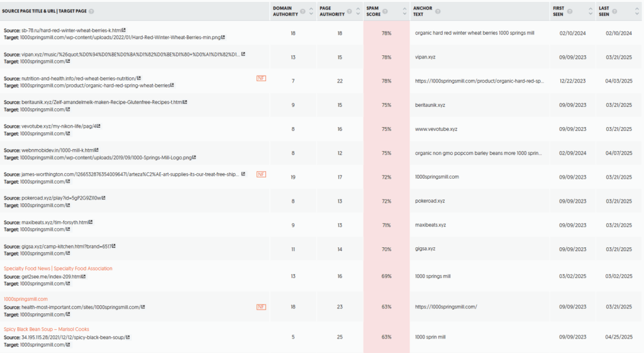Screen dimensions: 644x353
Task: Open the orange 1000springsmill.com title link
Action: click(x=26, y=299)
